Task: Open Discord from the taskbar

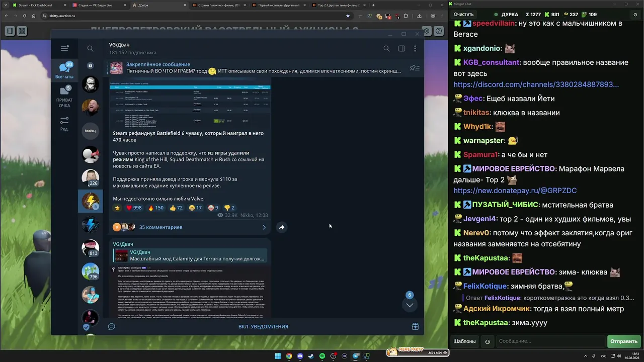Action: [x=300, y=356]
